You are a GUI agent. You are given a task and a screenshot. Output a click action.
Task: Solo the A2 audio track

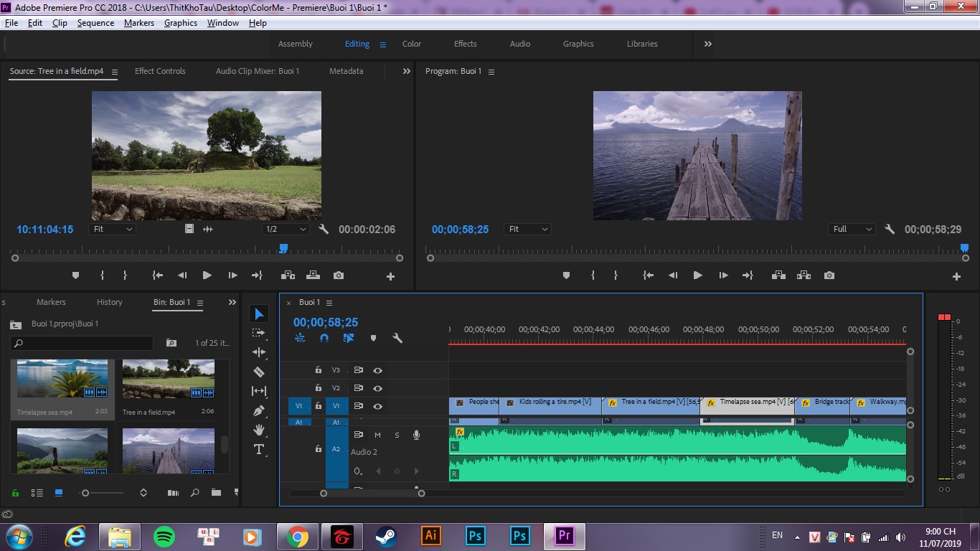click(397, 435)
